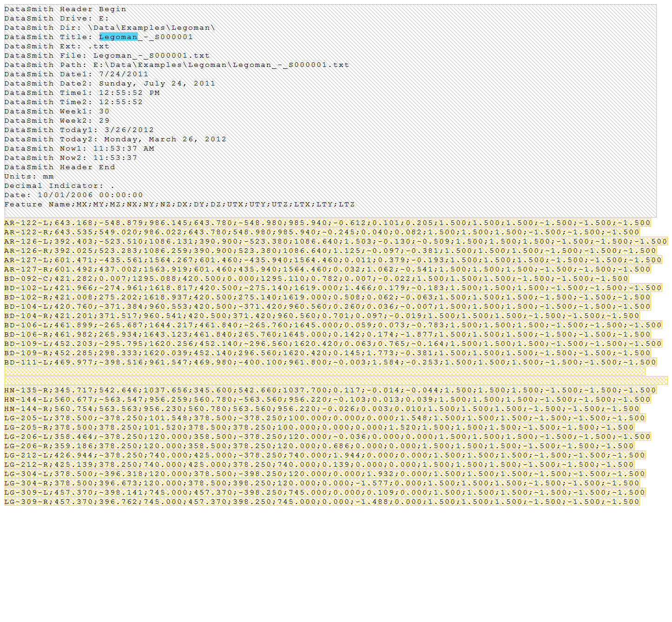The height and width of the screenshot is (622, 672).
Task: Click the Feature Name column header row
Action: pyautogui.click(x=179, y=205)
